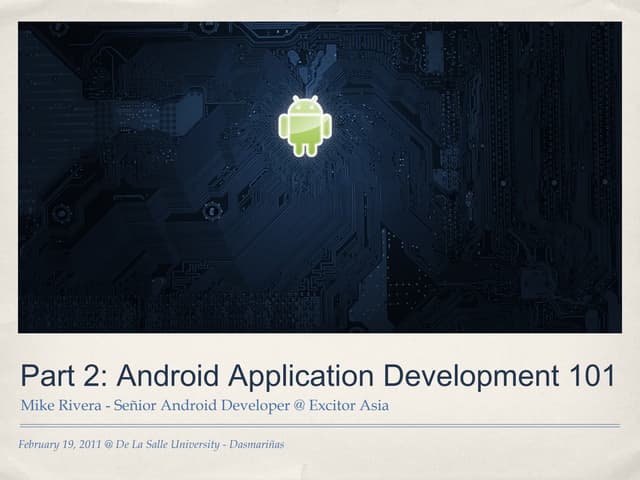Click the "Part 2:" title prefix
The height and width of the screenshot is (480, 640).
tap(63, 376)
